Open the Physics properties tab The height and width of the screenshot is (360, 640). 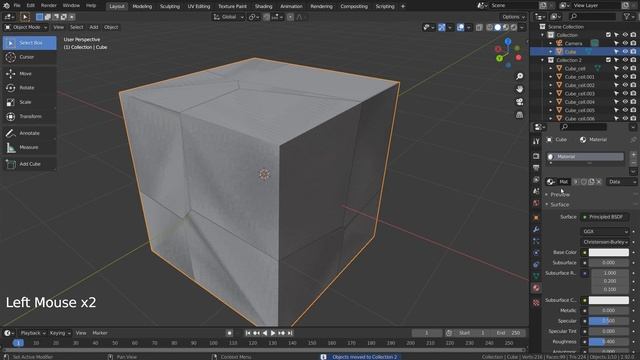536,253
